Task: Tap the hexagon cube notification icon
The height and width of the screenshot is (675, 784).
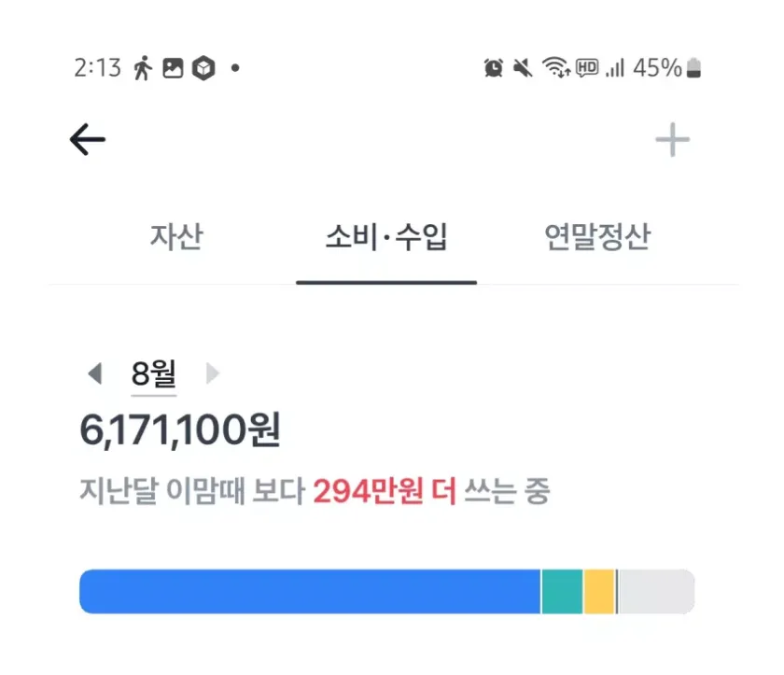Action: click(x=203, y=68)
